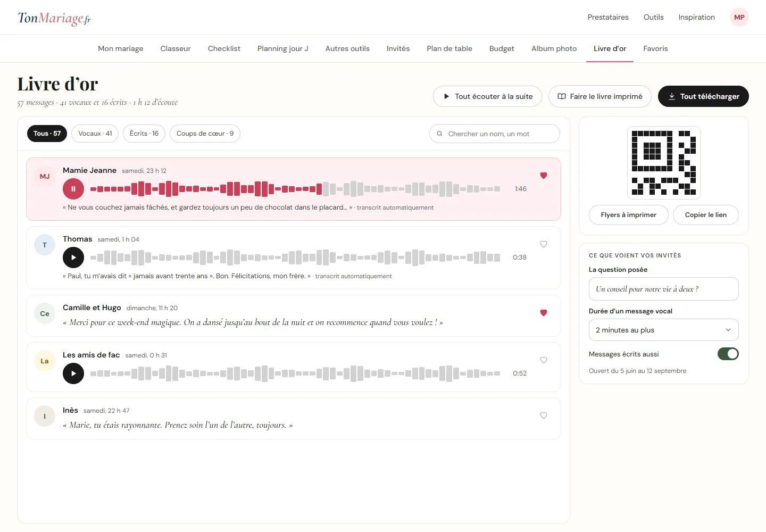766x532 pixels.
Task: Click Mamie Jeanne's MJ avatar
Action: pyautogui.click(x=45, y=177)
